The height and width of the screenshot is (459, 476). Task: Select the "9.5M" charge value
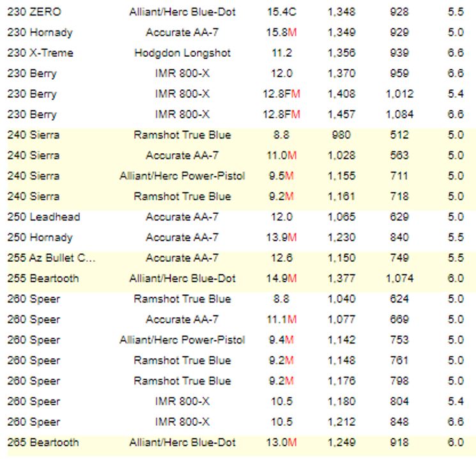coord(281,176)
